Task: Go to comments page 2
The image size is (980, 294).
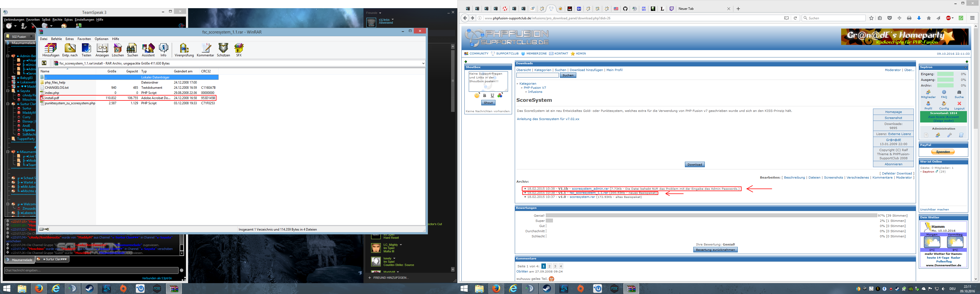Action: [x=549, y=266]
